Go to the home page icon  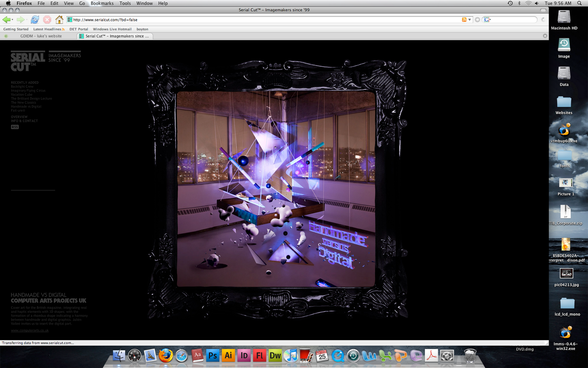pos(59,20)
